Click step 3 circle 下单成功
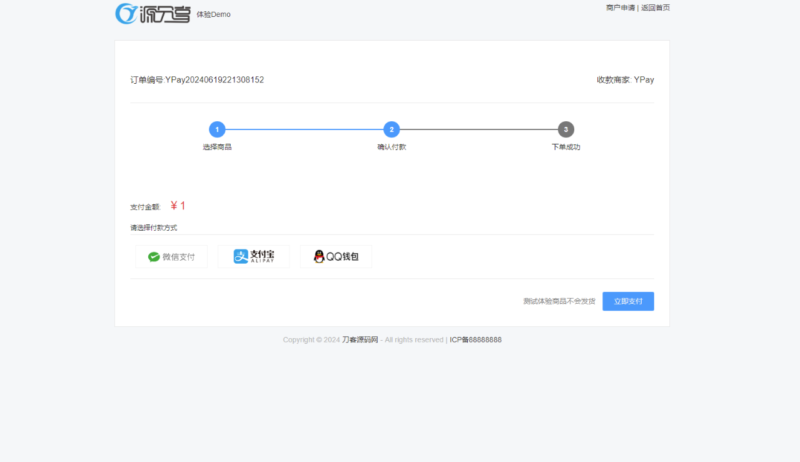800x462 pixels. point(566,130)
